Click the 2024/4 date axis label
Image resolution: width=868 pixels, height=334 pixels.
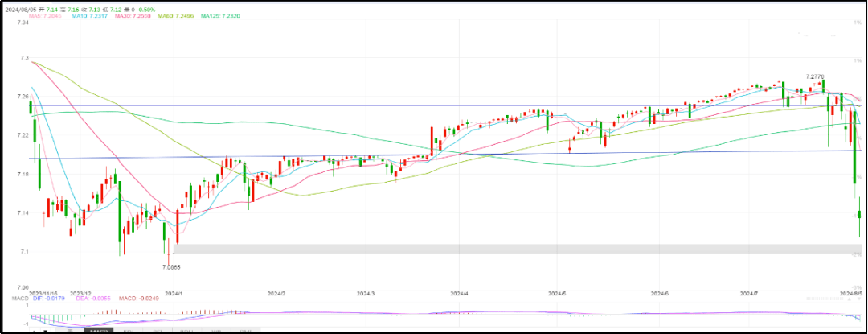pos(459,293)
